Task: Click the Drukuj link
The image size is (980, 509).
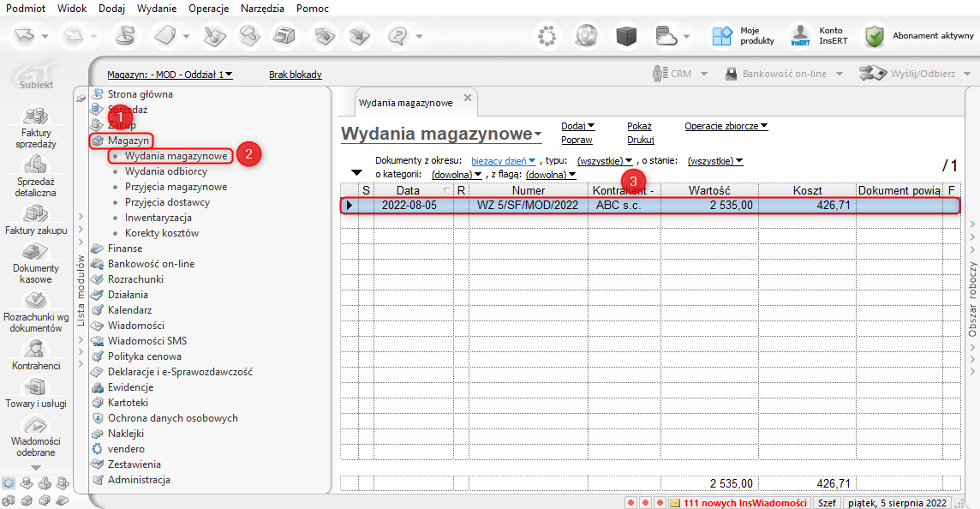Action: coord(641,140)
